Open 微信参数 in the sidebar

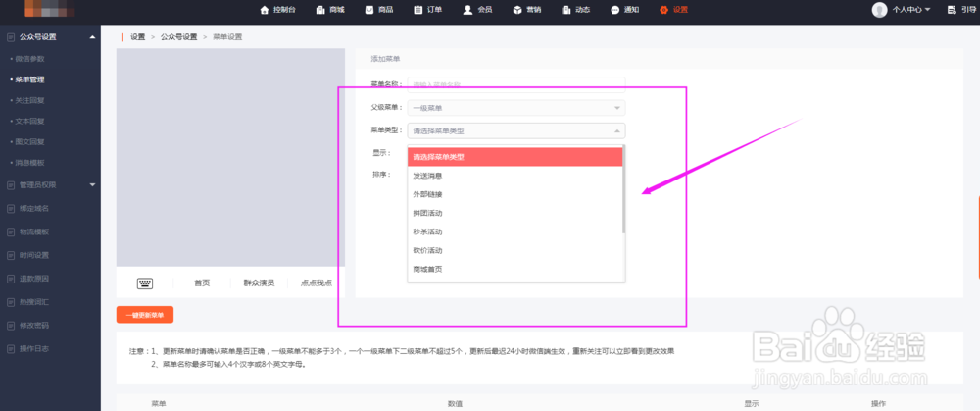tap(30, 59)
